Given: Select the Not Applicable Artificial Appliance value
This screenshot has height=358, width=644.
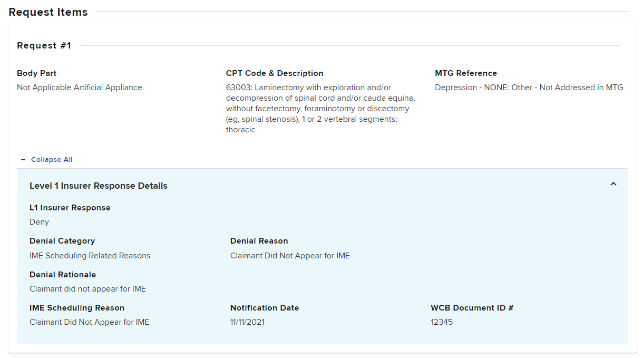Looking at the screenshot, I should 79,88.
